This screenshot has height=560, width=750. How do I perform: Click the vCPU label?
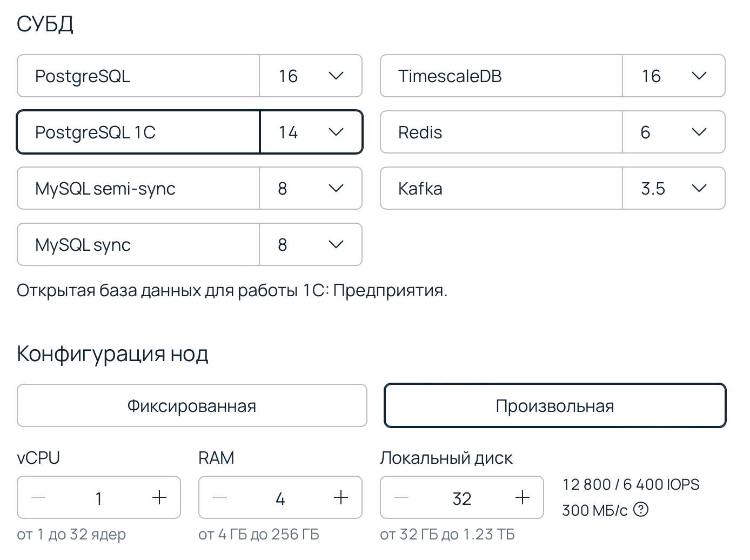pyautogui.click(x=38, y=458)
